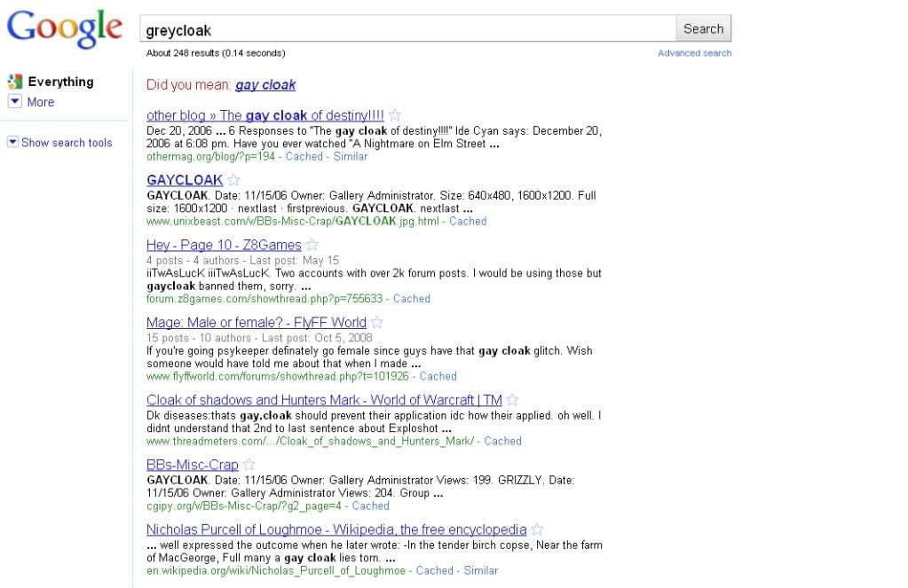Open Cached link for Wikipedia result
The image size is (908, 588).
click(434, 570)
